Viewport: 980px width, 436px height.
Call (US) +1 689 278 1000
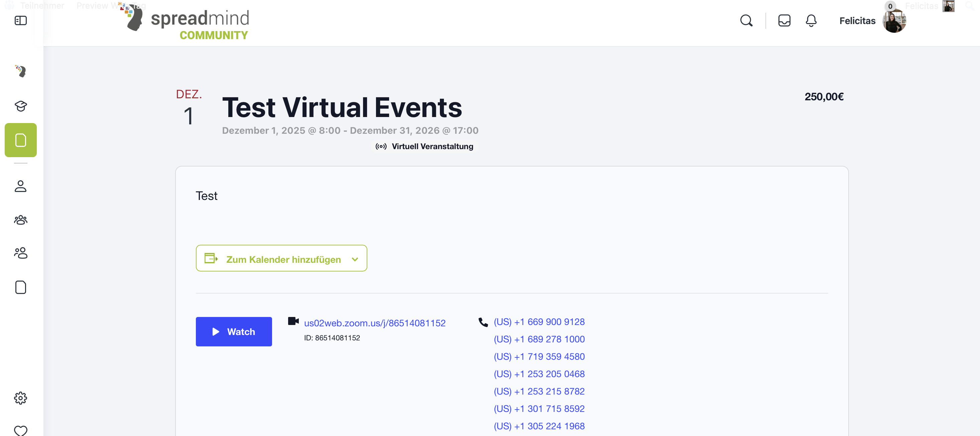(539, 339)
